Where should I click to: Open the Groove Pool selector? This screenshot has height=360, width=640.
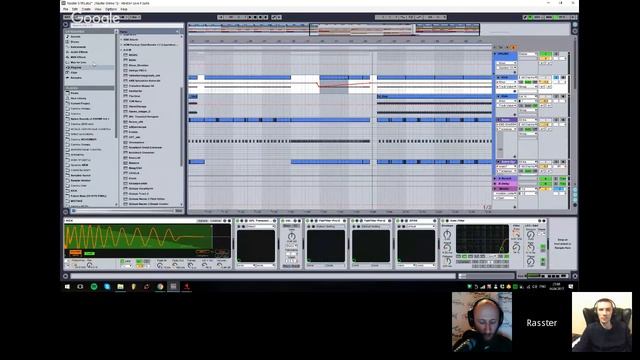click(66, 212)
